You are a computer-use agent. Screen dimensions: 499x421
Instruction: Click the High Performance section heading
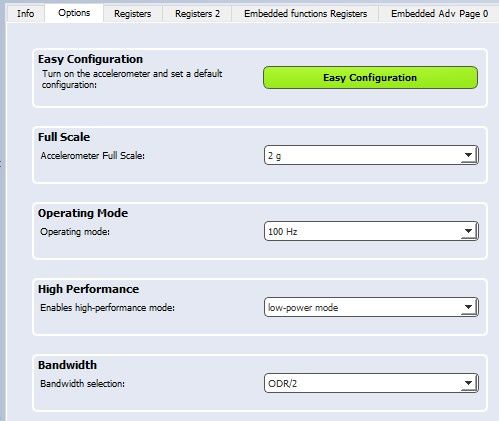[88, 289]
